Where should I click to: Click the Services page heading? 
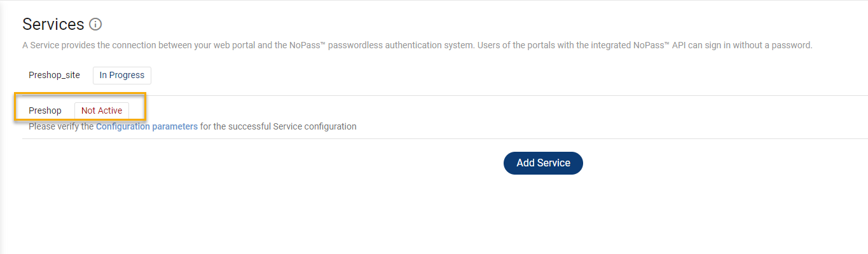pyautogui.click(x=53, y=24)
